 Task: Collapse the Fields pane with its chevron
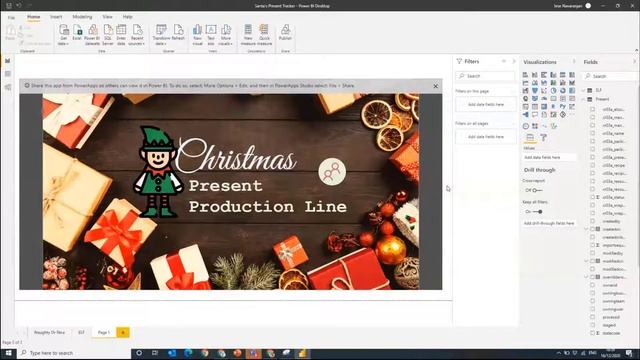click(635, 62)
